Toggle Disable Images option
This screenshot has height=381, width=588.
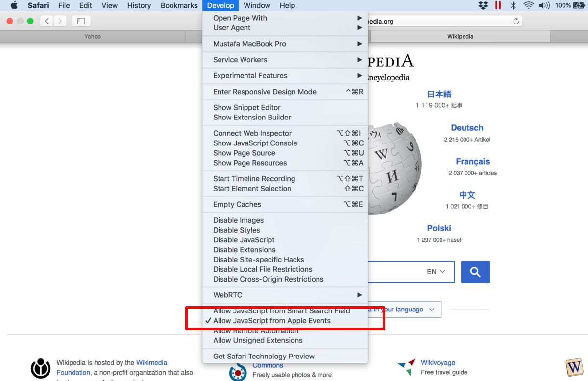(285, 220)
